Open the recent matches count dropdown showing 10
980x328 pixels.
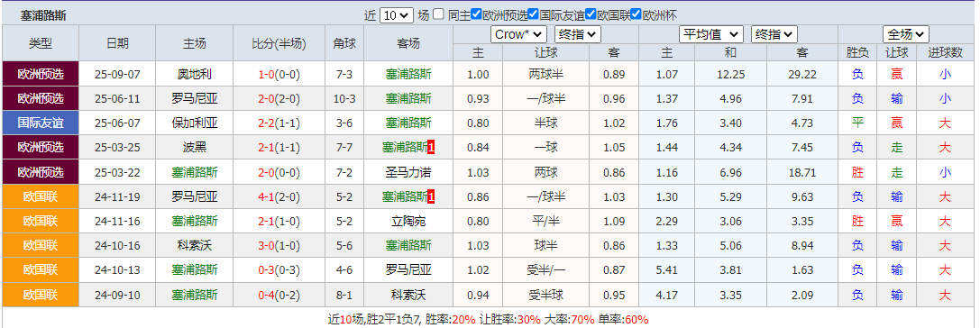tap(397, 15)
